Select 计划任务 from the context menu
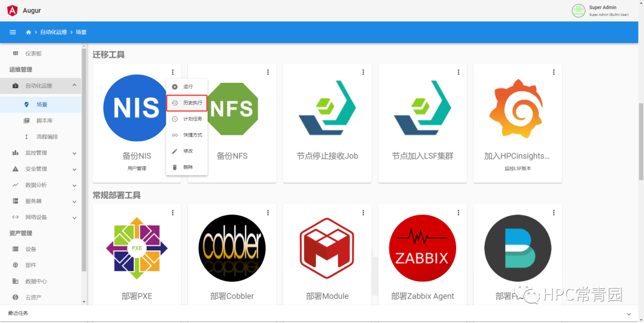The width and height of the screenshot is (644, 323). [x=187, y=119]
